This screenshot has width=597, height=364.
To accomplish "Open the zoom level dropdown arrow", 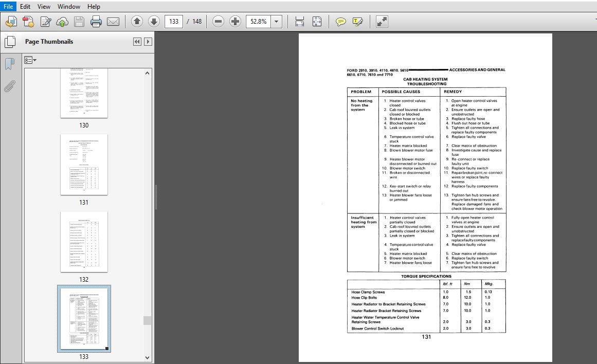I will [277, 21].
